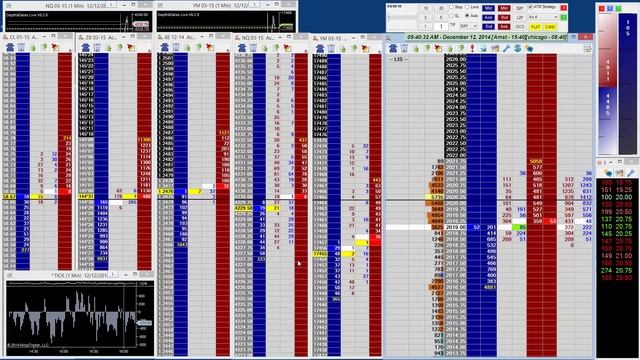Click the yellow 4229.50 price in NQ DOM
The width and height of the screenshot is (640, 360).
tap(243, 208)
